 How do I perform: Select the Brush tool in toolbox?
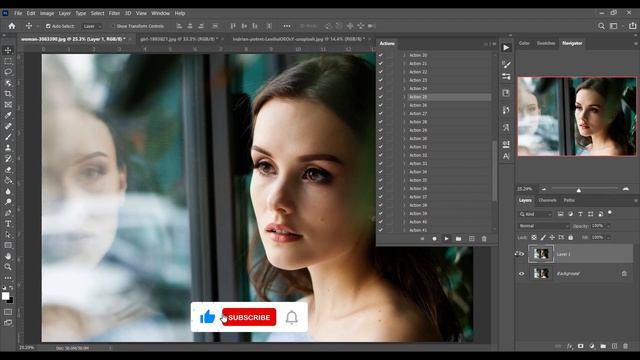pos(8,137)
